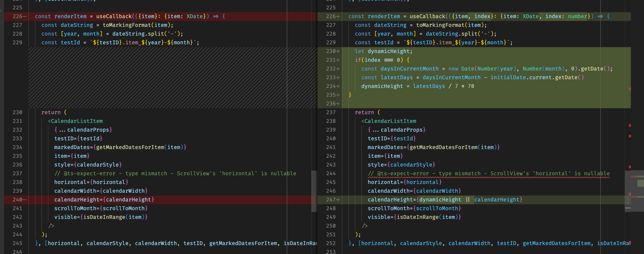Click the deleted calendarHeight={calendarHeight} line
Viewport: 644px width, 254px height.
(x=104, y=199)
